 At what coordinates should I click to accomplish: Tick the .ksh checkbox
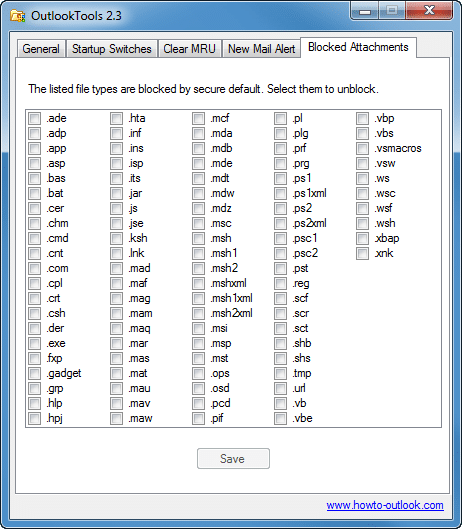116,239
